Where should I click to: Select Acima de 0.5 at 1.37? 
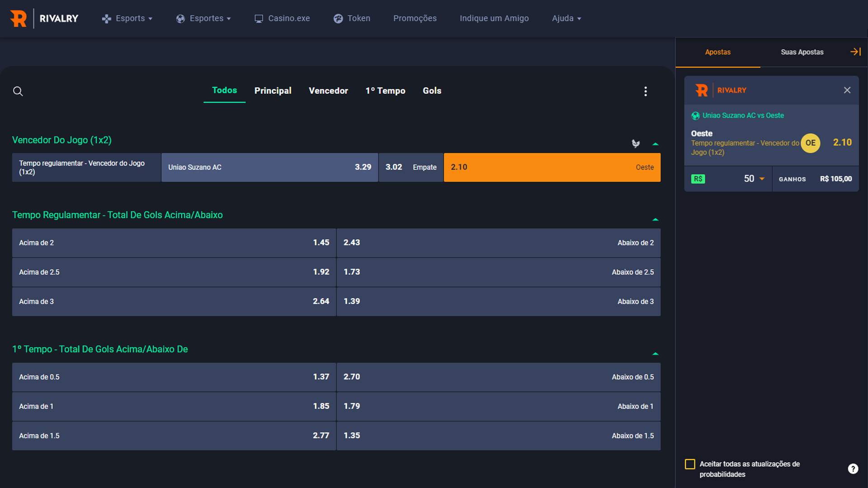pyautogui.click(x=174, y=377)
